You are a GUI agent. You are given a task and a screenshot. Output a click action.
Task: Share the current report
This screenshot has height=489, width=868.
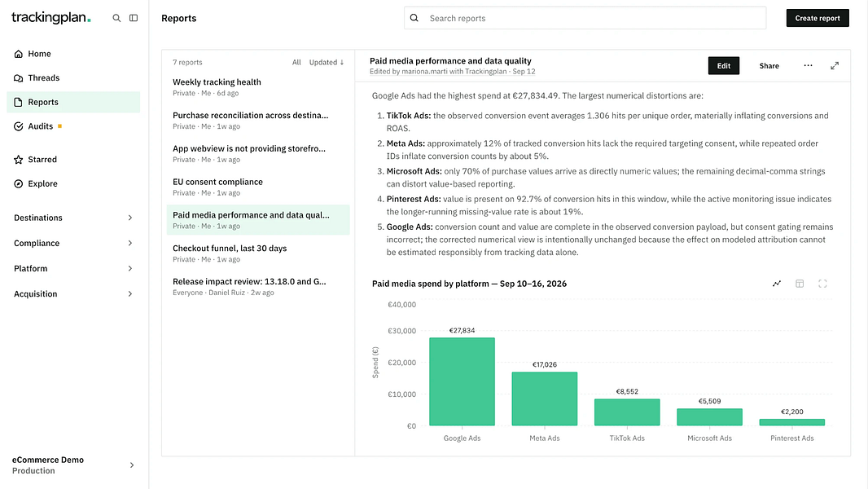[769, 66]
